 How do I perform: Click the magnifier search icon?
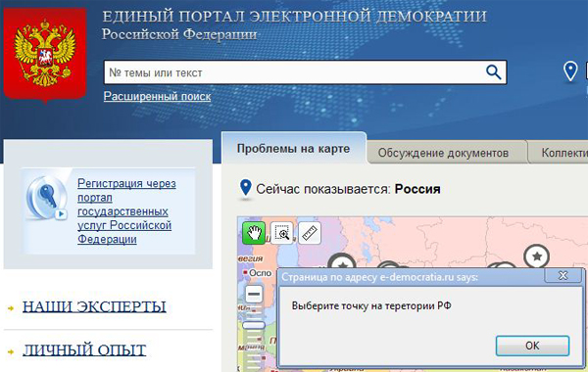point(494,71)
